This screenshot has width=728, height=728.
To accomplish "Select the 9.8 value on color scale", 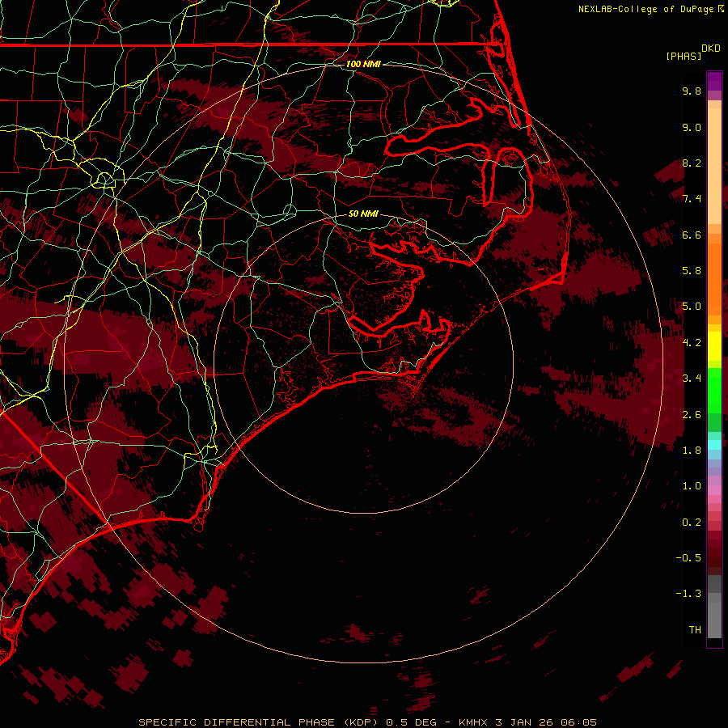I will click(x=692, y=91).
